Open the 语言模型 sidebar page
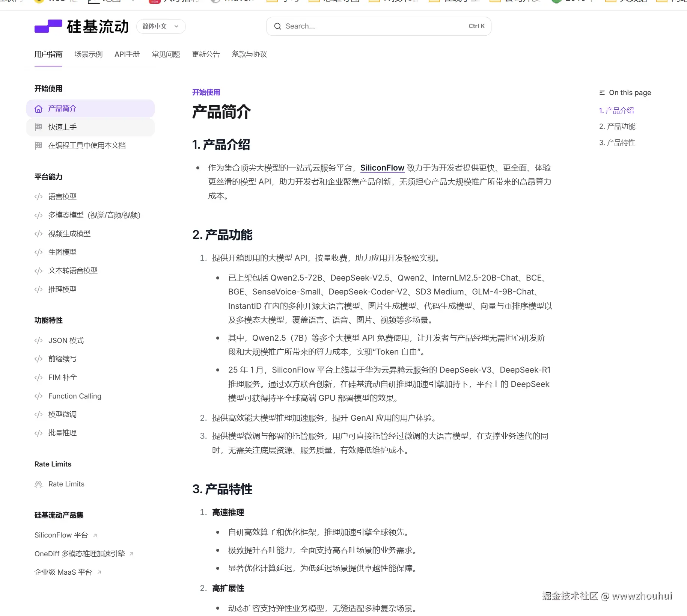 (90, 196)
